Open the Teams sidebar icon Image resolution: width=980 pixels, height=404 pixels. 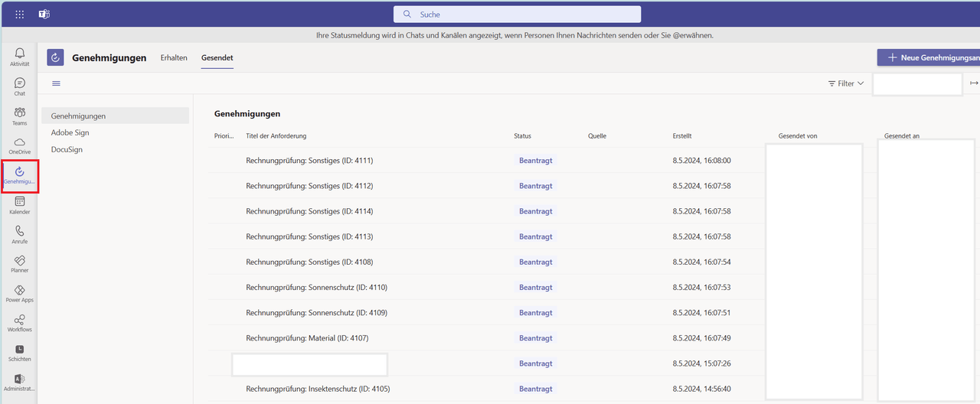(x=20, y=116)
